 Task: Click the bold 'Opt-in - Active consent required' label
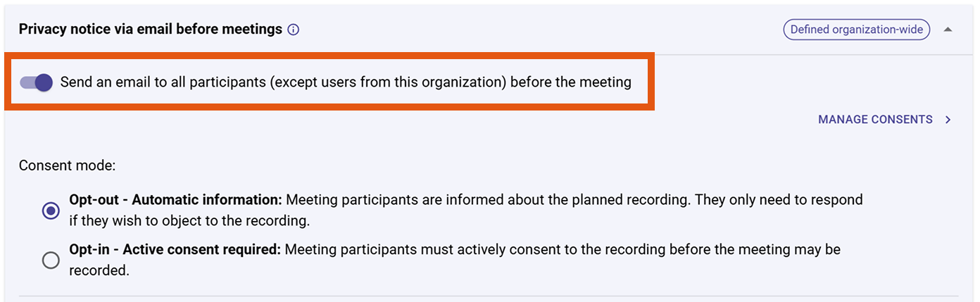tap(175, 250)
